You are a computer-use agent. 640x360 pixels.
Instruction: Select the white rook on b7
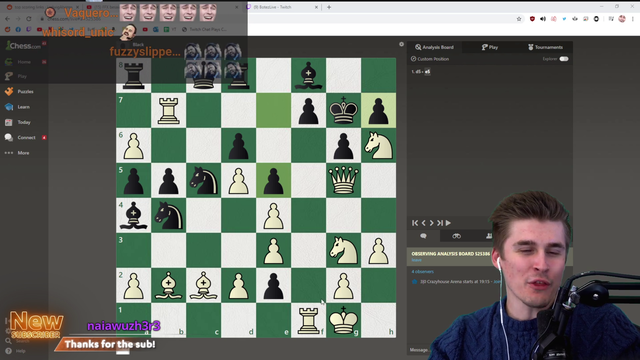tap(169, 110)
